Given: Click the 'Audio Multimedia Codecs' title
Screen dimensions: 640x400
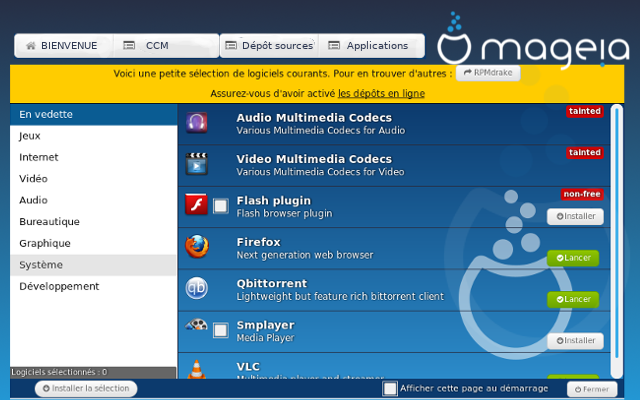Looking at the screenshot, I should (314, 118).
